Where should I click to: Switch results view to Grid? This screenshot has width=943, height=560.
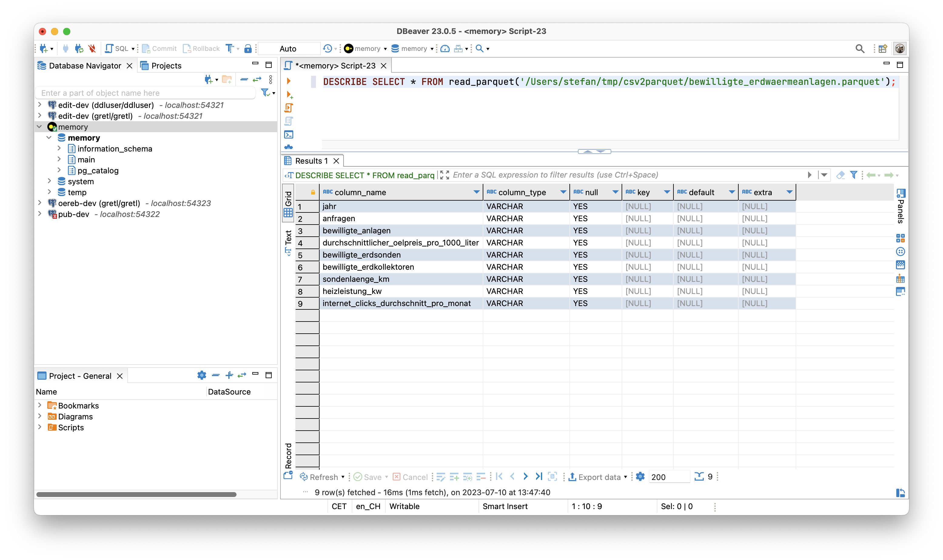(x=288, y=203)
